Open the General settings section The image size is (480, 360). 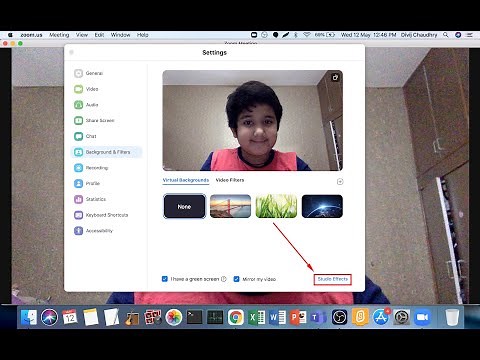pos(89,73)
